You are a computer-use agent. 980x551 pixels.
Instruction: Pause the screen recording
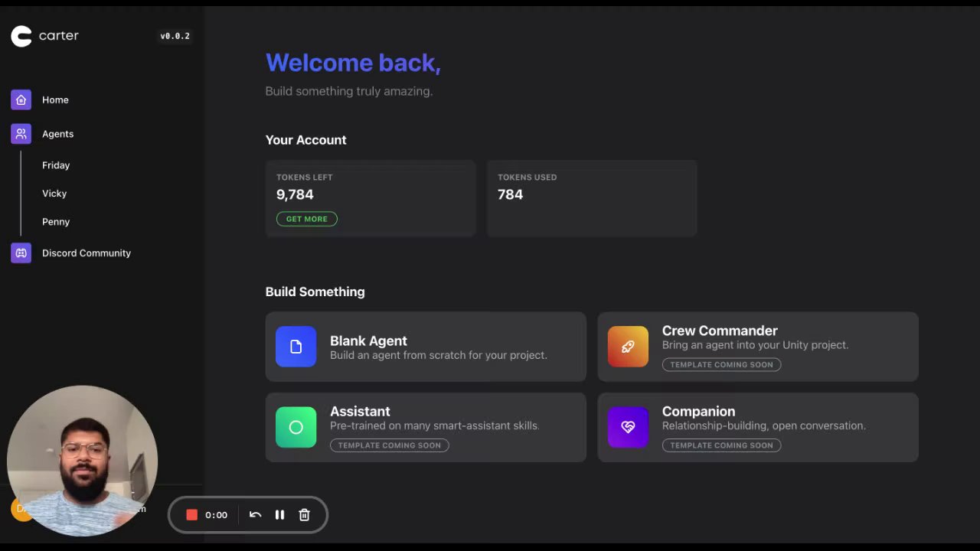pos(279,515)
